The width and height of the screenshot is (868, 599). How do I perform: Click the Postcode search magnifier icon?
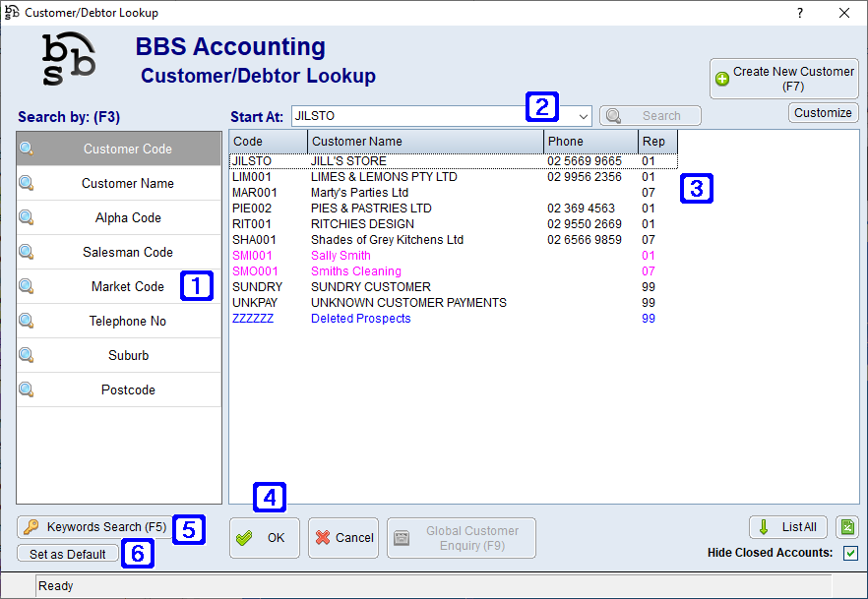click(25, 389)
